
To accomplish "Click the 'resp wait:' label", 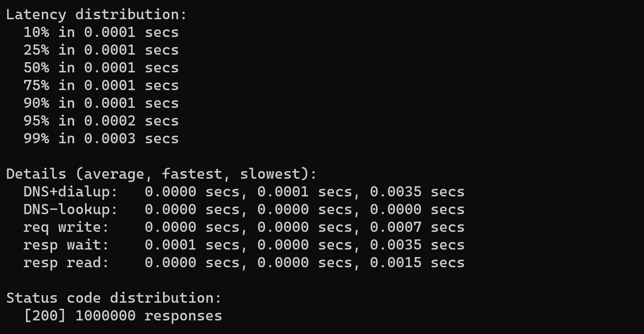I will (66, 245).
